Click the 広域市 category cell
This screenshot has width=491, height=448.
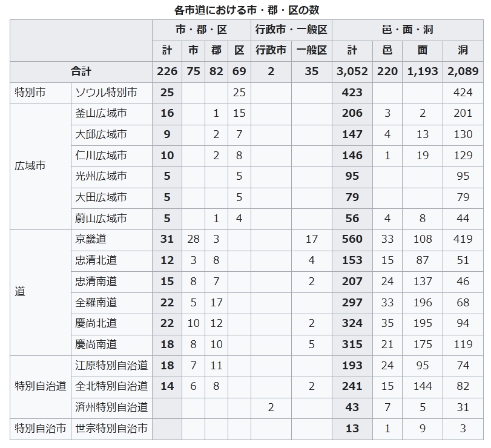click(30, 165)
